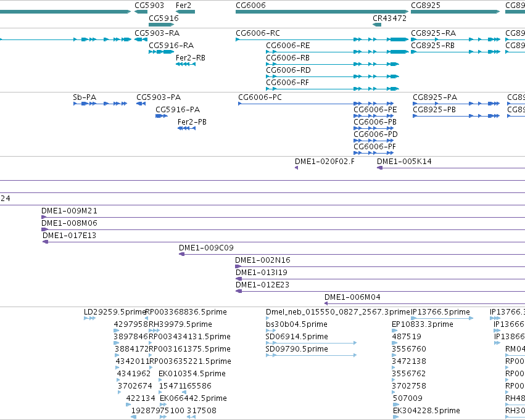The height and width of the screenshot is (420, 525).
Task: Open EST RP003434131.5prime
Action: click(x=190, y=337)
